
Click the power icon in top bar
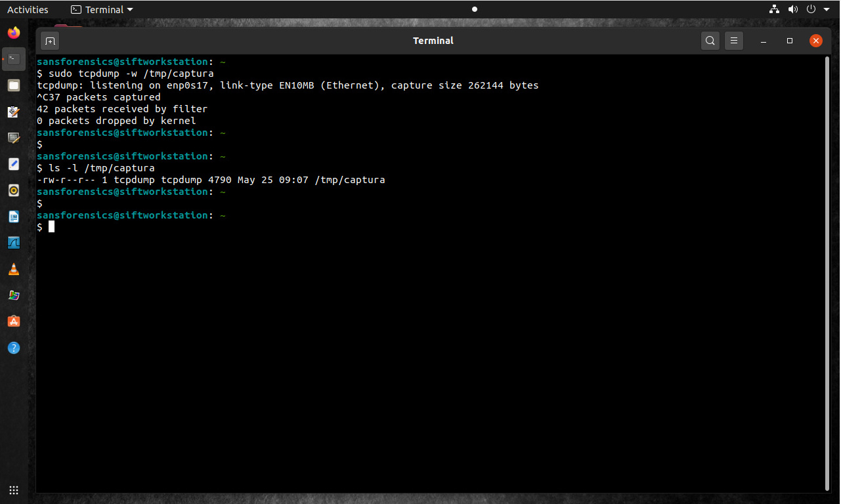coord(811,9)
